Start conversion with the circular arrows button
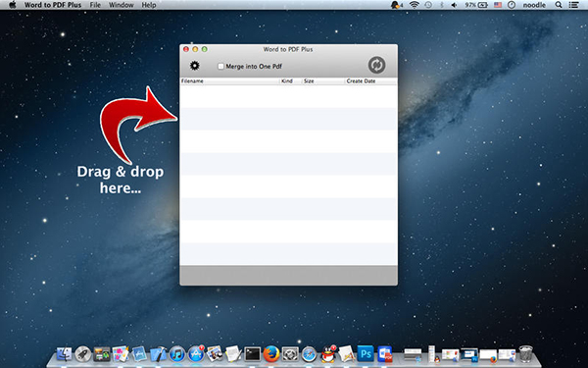The height and width of the screenshot is (368, 588). (376, 65)
